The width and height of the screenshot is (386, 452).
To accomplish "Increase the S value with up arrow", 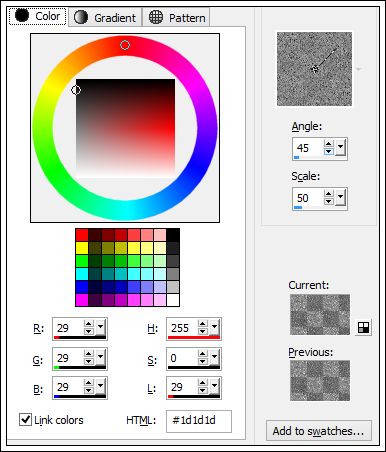I will coord(203,354).
